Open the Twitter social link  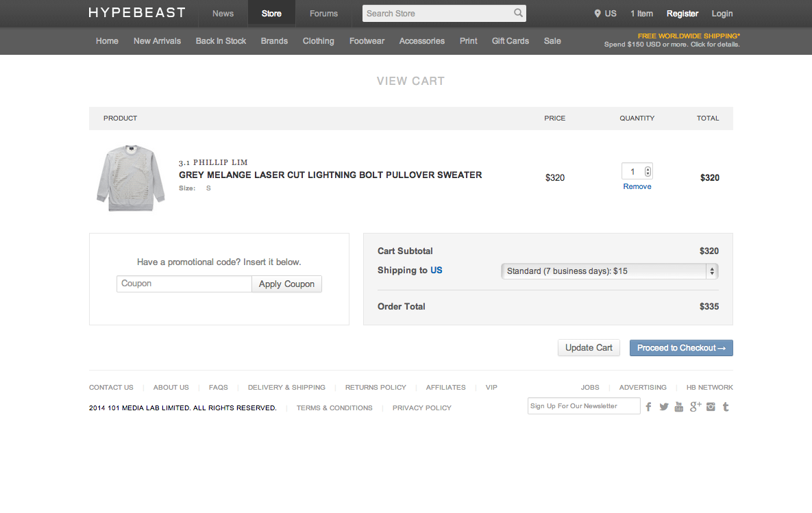[x=664, y=407]
